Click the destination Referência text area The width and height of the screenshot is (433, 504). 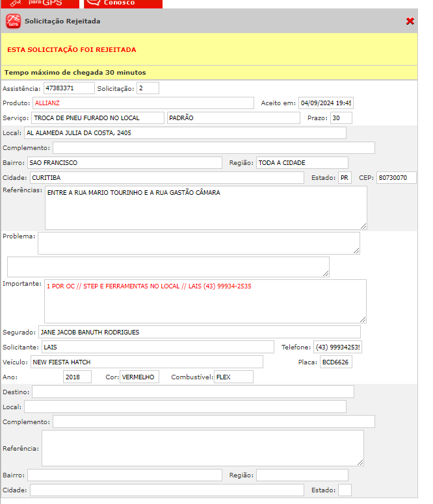(203, 448)
